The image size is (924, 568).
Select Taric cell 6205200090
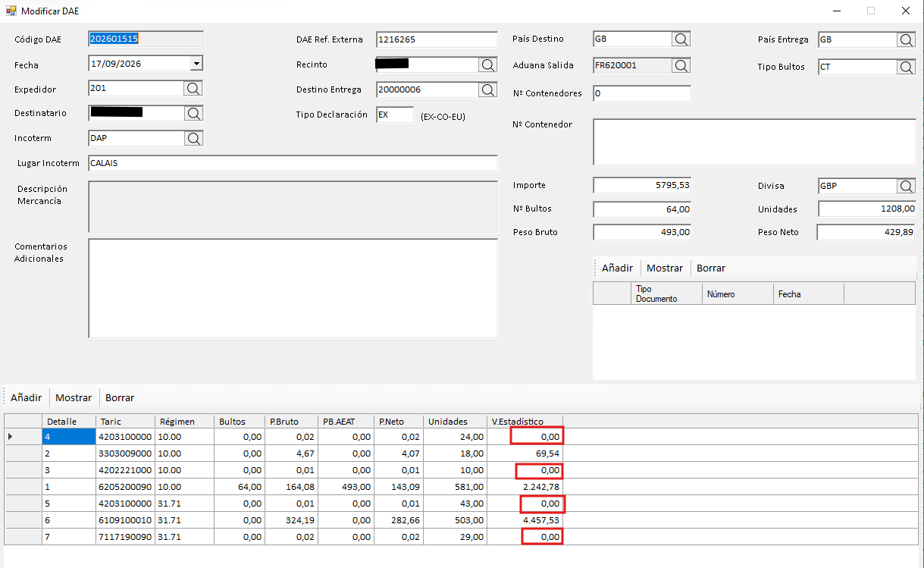point(125,487)
